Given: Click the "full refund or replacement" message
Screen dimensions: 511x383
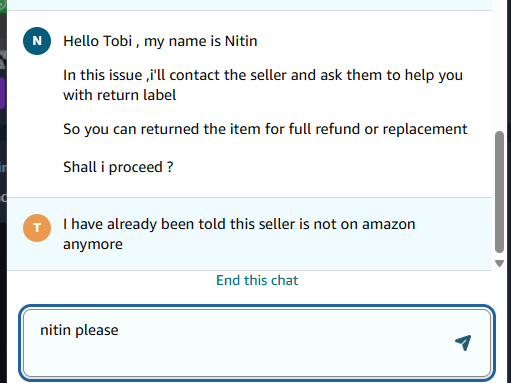Looking at the screenshot, I should (265, 129).
